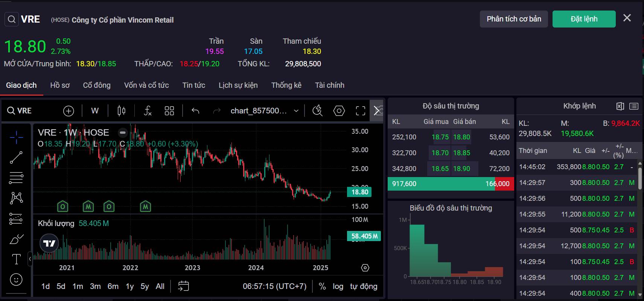Switch the chart to fullscreen mode
Screen dimensions: 644x301
tap(361, 111)
